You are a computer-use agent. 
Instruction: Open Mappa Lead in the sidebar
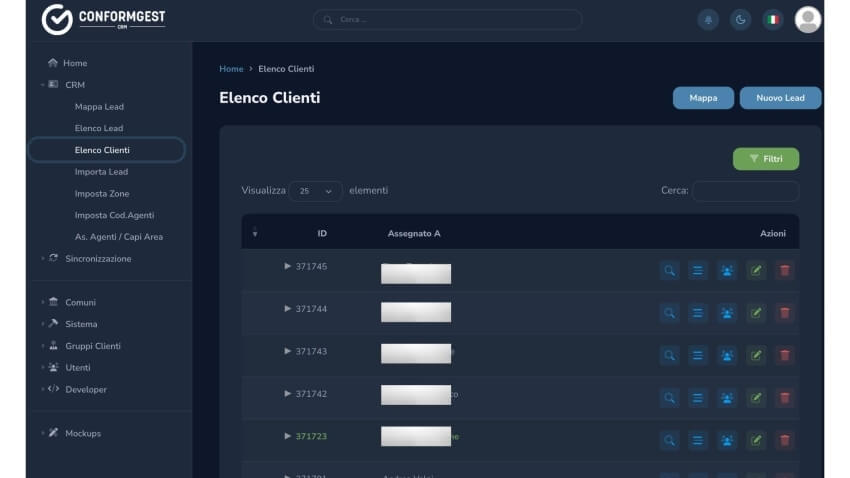99,107
